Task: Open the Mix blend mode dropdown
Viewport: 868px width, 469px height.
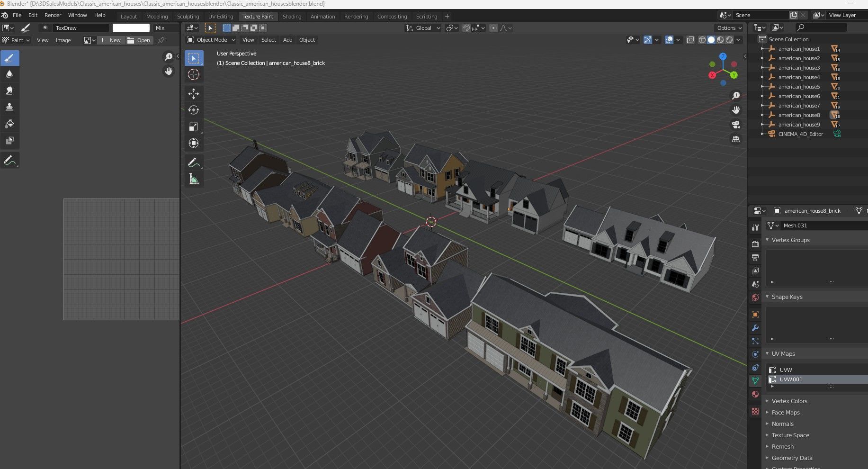Action: pyautogui.click(x=166, y=28)
